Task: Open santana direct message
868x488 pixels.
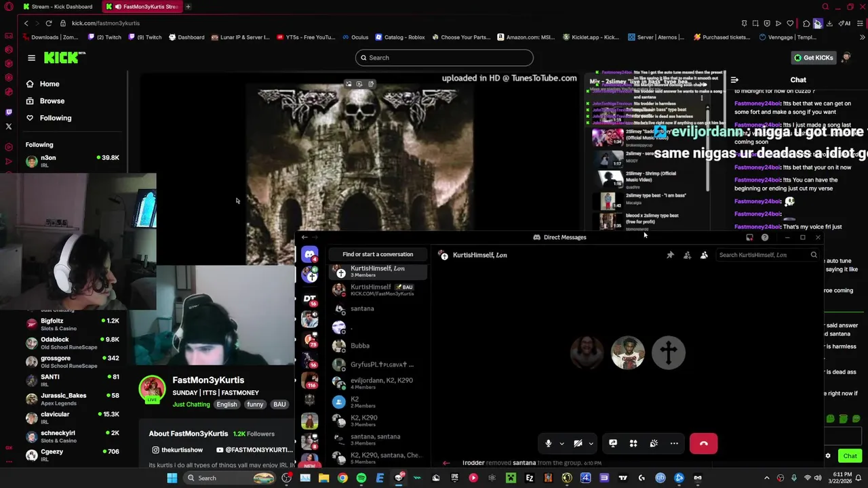Action: tap(378, 308)
